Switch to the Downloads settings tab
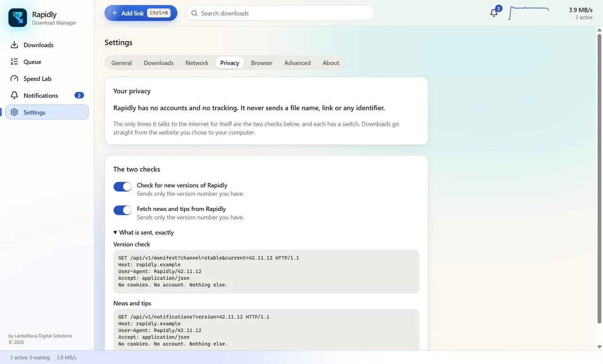The width and height of the screenshot is (603, 364). 159,63
